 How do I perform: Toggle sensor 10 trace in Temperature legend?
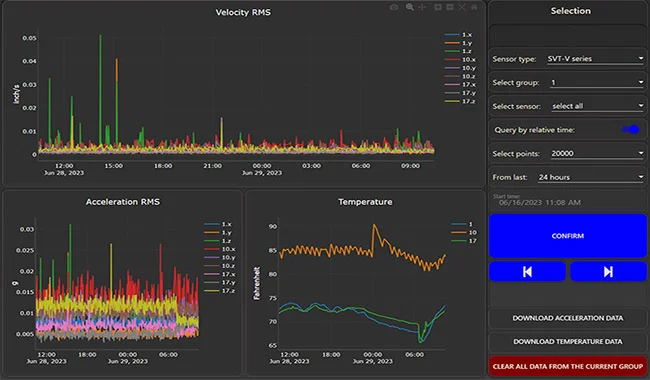coord(464,232)
